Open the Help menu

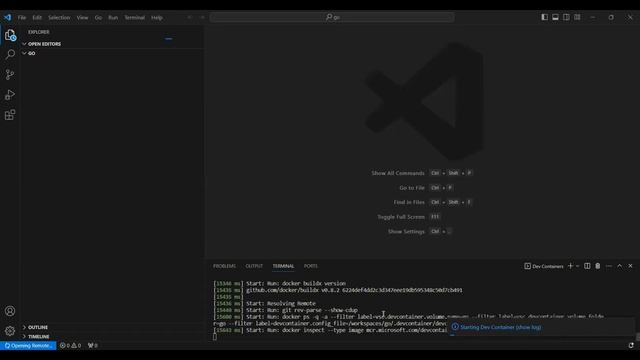tap(157, 18)
